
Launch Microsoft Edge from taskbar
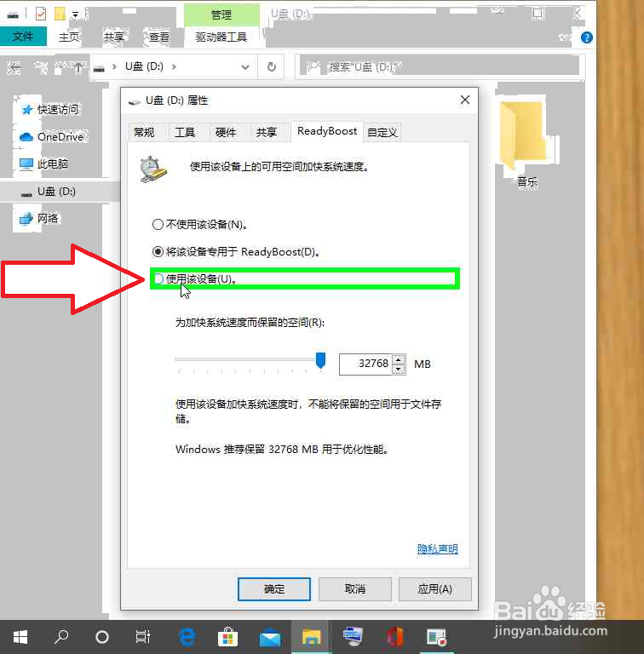187,637
